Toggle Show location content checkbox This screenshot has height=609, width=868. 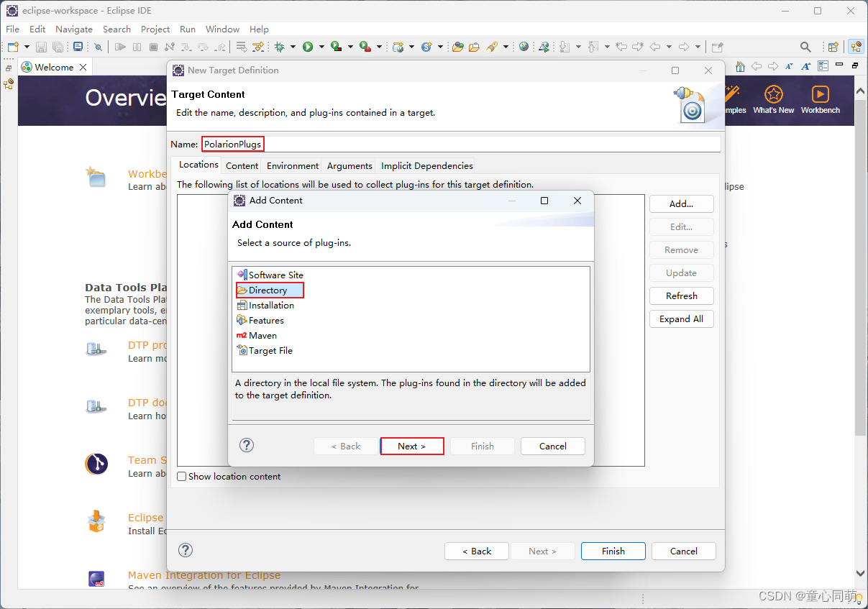click(x=182, y=476)
